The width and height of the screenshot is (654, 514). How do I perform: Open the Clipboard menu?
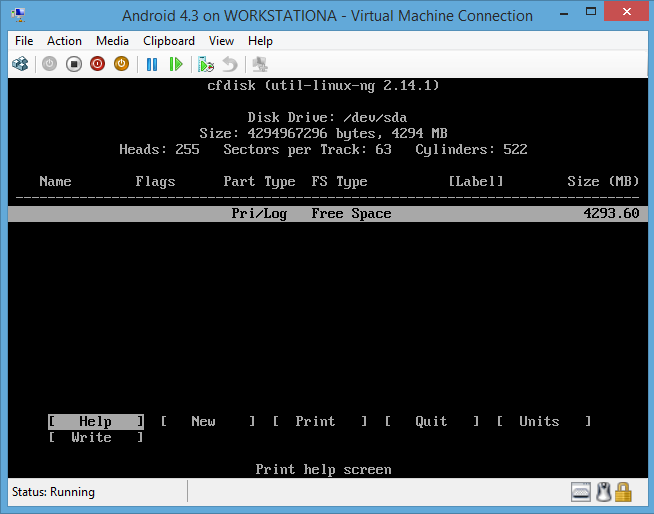click(169, 41)
